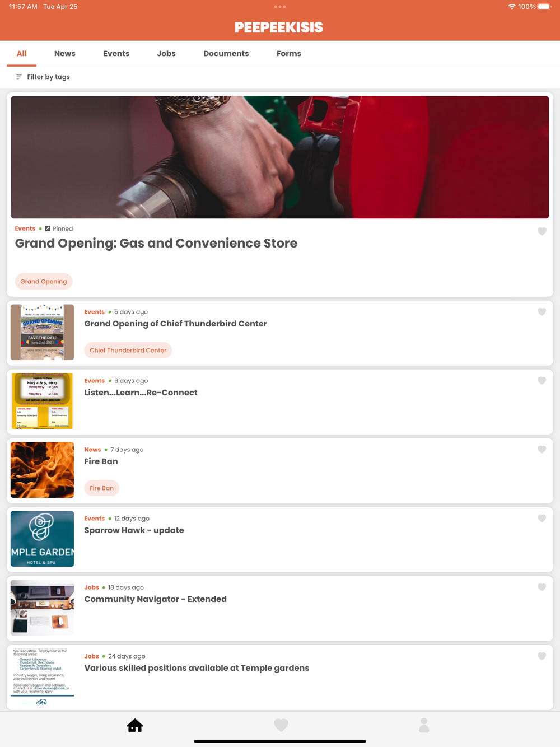Select the Grand Opening tag
The width and height of the screenshot is (560, 747).
pos(44,282)
